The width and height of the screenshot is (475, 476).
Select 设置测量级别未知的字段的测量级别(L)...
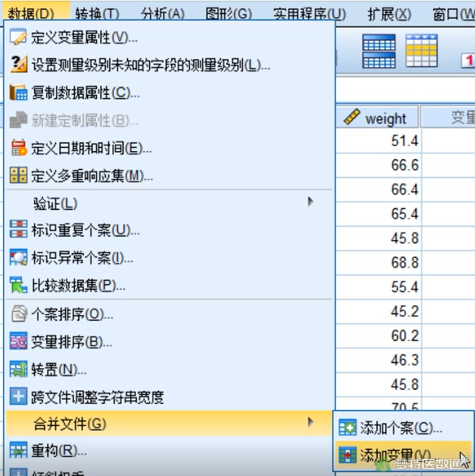click(x=151, y=65)
